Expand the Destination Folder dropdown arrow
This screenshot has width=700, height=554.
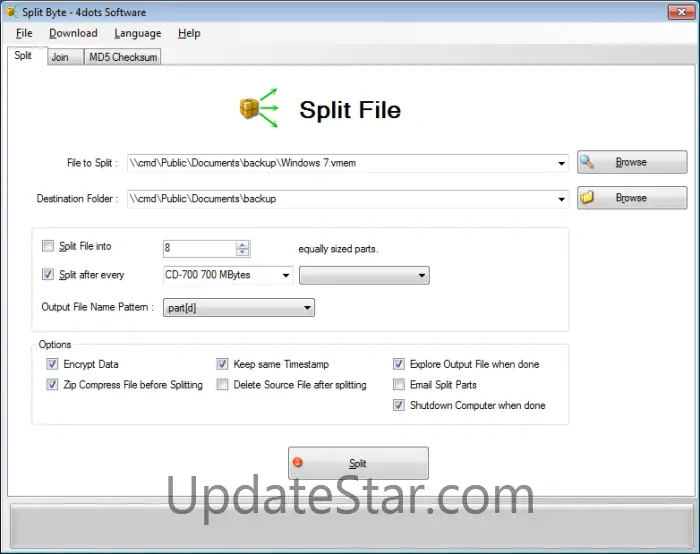[x=562, y=199]
